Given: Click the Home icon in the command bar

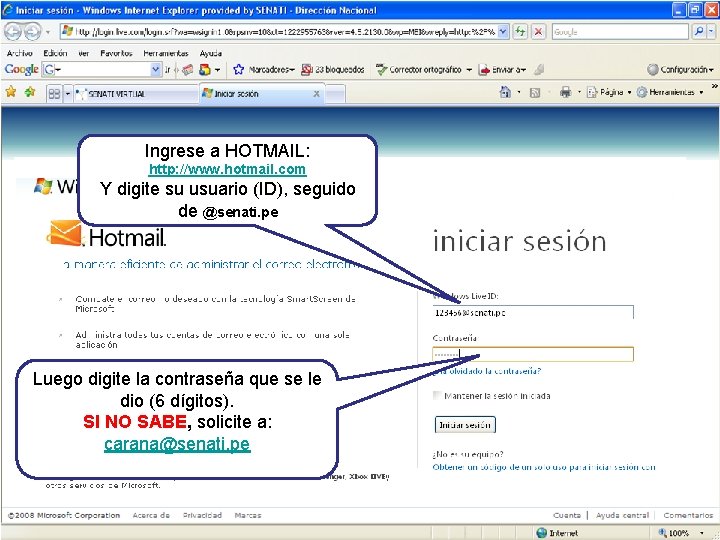Looking at the screenshot, I should [505, 92].
